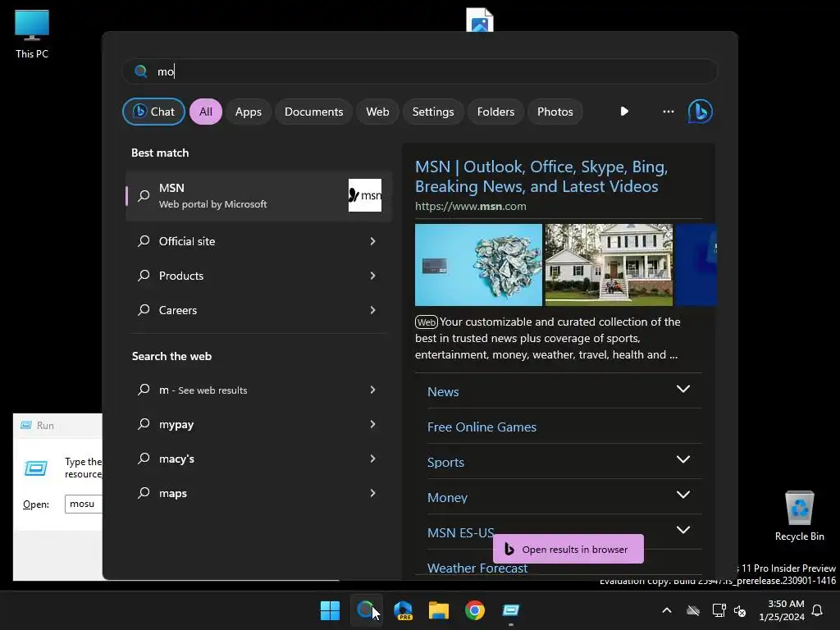The width and height of the screenshot is (840, 630).
Task: Expand the Official site arrow
Action: pos(373,241)
